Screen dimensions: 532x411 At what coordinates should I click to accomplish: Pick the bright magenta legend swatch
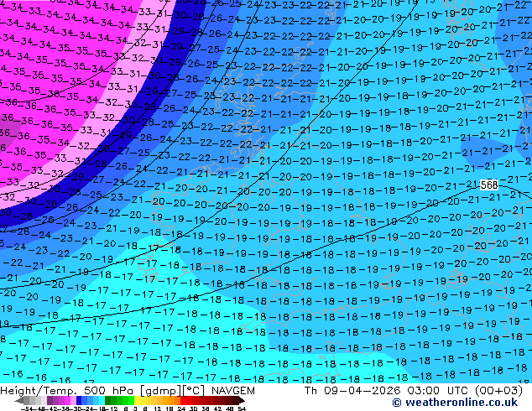(x=67, y=400)
